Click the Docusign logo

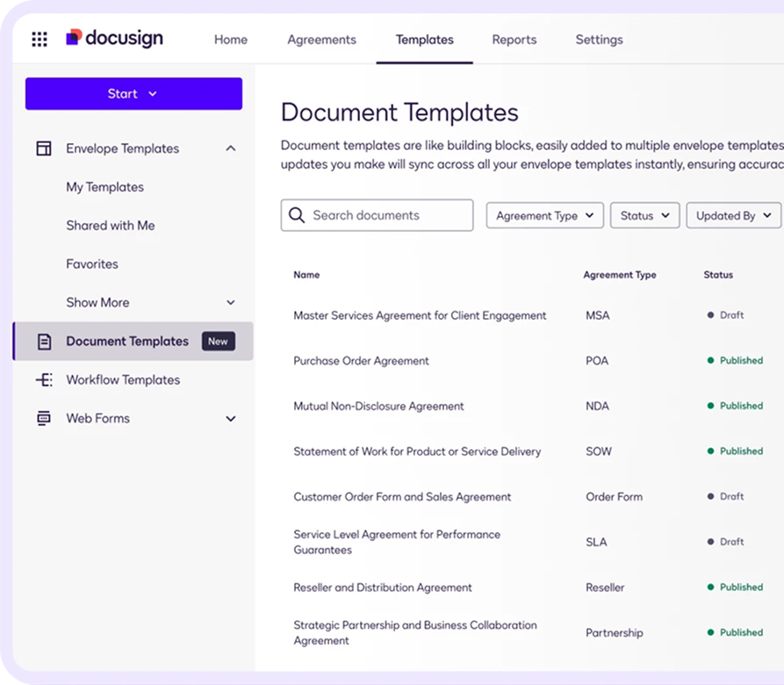coord(114,39)
